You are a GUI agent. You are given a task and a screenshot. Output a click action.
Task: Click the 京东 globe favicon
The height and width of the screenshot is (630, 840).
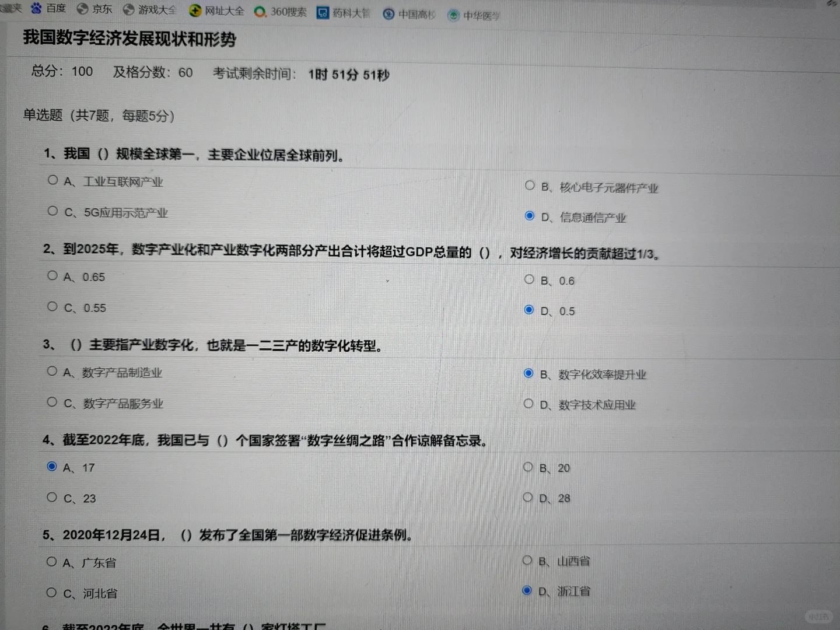[x=83, y=9]
